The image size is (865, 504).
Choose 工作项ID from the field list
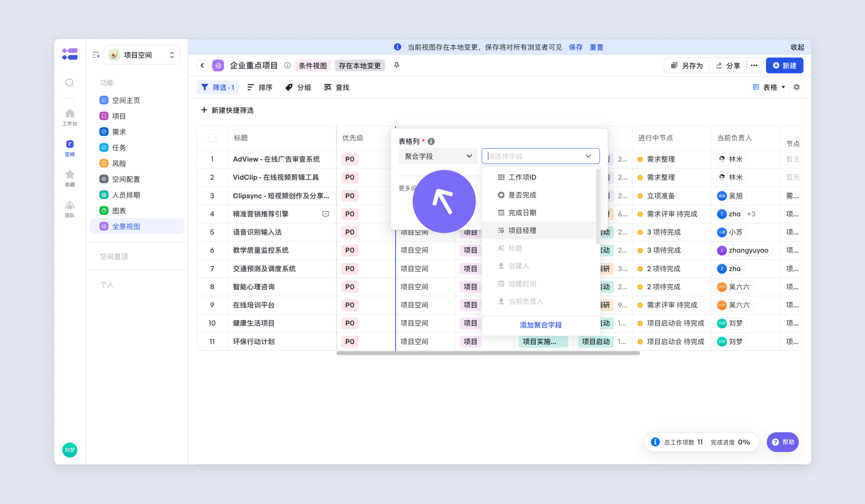pos(539,177)
